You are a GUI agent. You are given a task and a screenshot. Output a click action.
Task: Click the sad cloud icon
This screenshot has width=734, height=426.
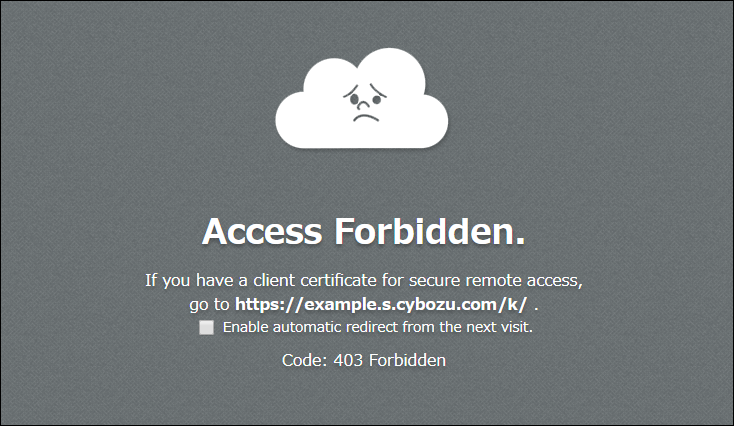[x=363, y=100]
